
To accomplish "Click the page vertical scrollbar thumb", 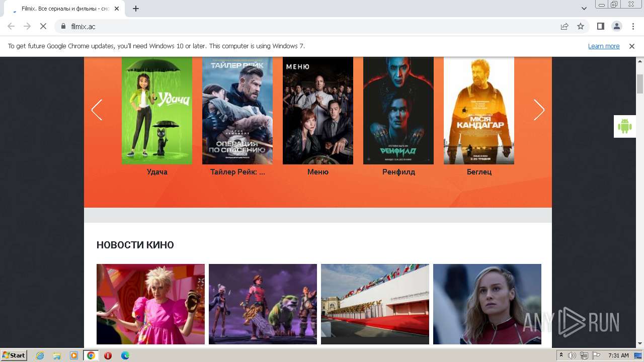I will tap(640, 83).
